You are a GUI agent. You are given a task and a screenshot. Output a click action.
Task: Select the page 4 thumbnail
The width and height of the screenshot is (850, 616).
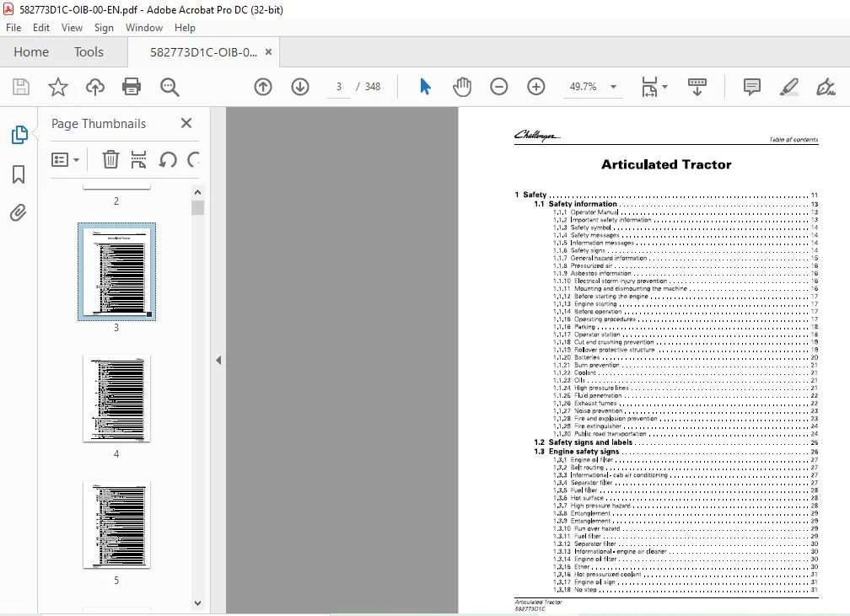point(116,399)
